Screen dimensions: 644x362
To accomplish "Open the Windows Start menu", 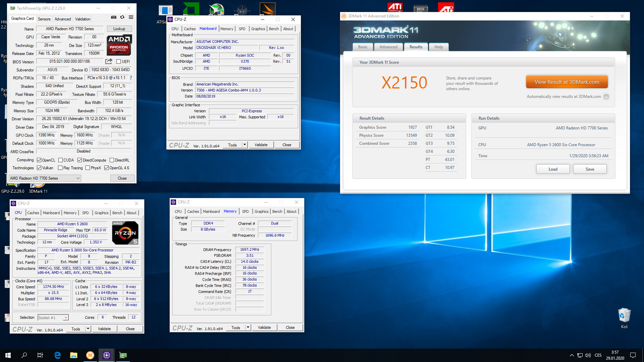I will (x=8, y=355).
